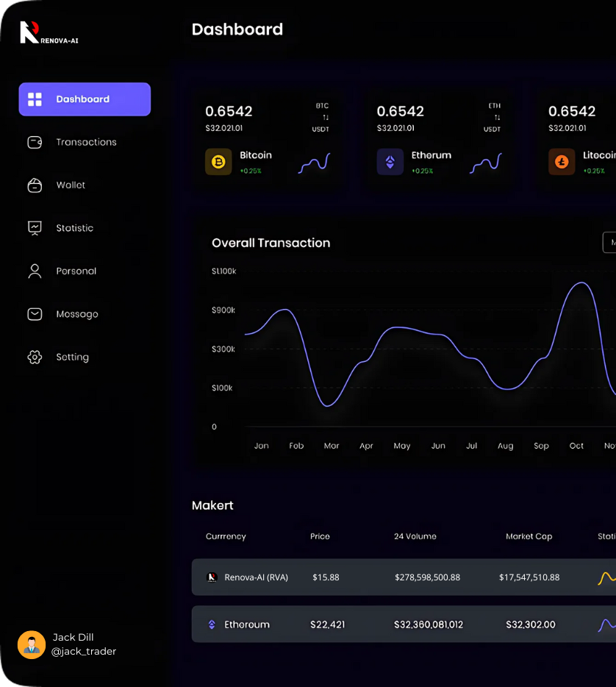Click the Ethereum row icon in Market table
Image resolution: width=616 pixels, height=687 pixels.
click(212, 624)
